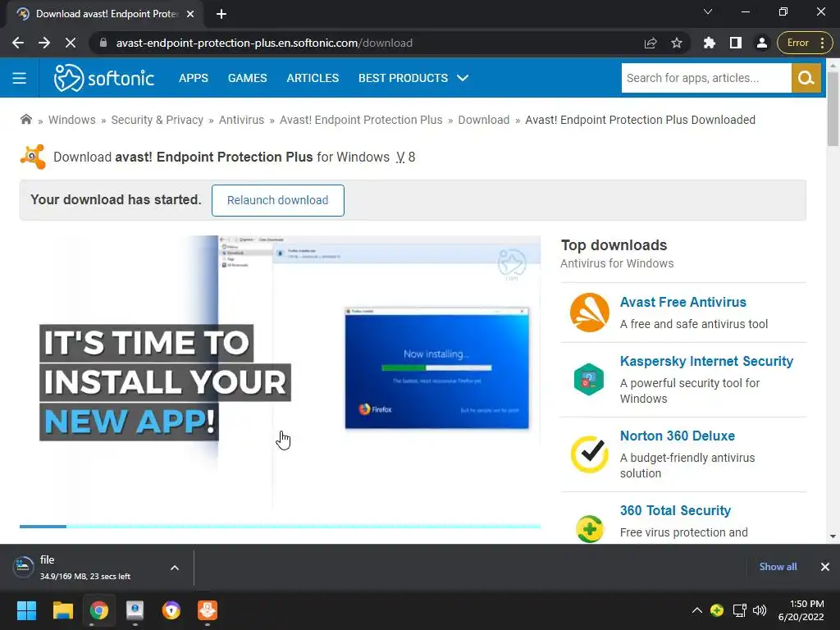The height and width of the screenshot is (630, 840).
Task: Click the orange search magnifier button
Action: pyautogui.click(x=806, y=78)
